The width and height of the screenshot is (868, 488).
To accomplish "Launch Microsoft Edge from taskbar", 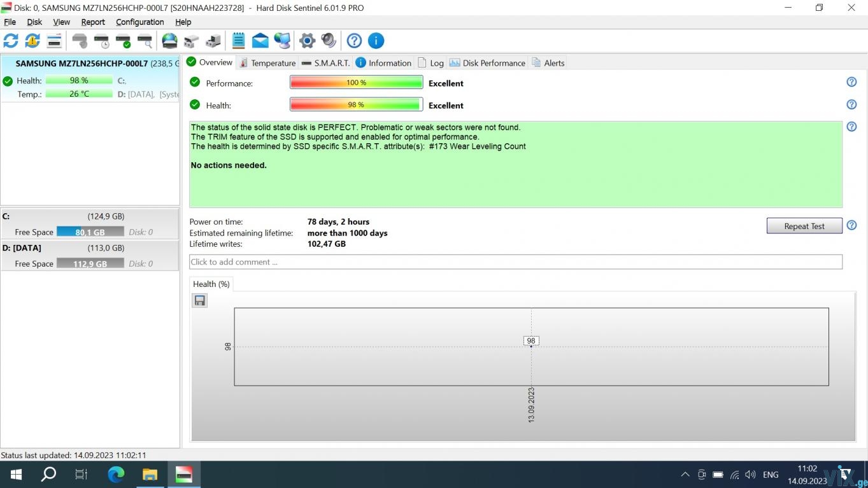I will [x=116, y=475].
